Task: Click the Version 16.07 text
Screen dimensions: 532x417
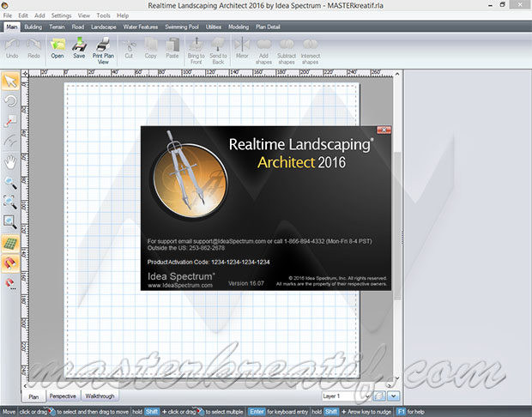Action: pos(246,283)
